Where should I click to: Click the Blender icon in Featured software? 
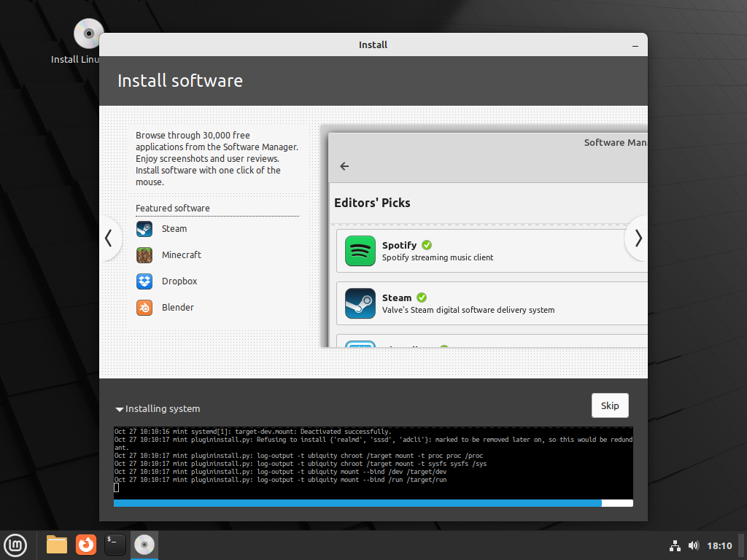pyautogui.click(x=144, y=308)
